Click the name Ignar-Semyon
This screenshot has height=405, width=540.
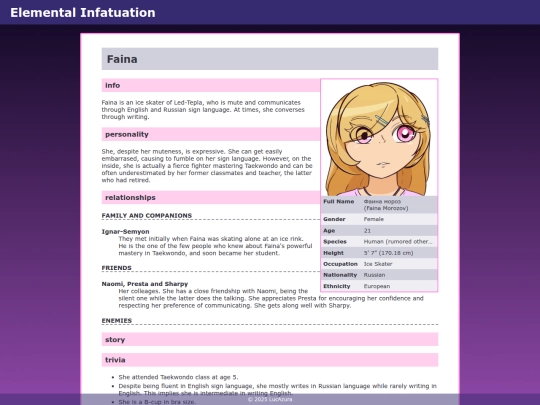pyautogui.click(x=125, y=231)
